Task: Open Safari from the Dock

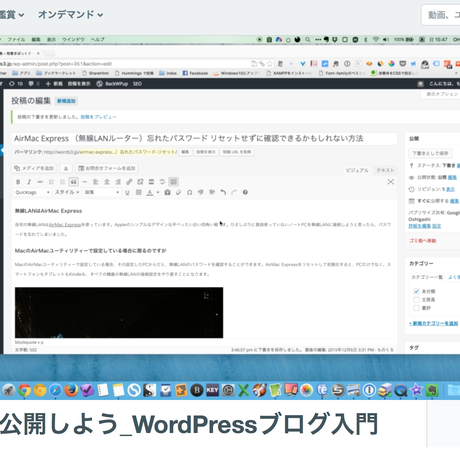Action: [56, 390]
